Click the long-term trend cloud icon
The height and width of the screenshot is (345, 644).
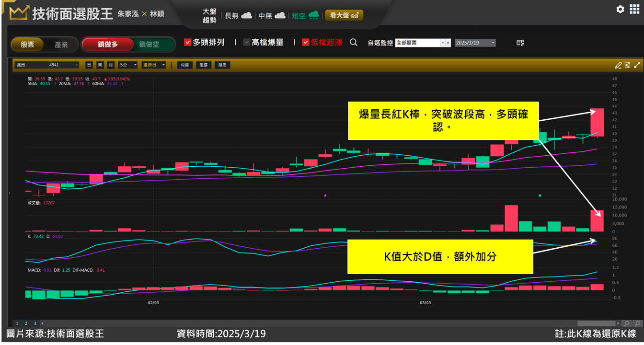[x=246, y=15]
